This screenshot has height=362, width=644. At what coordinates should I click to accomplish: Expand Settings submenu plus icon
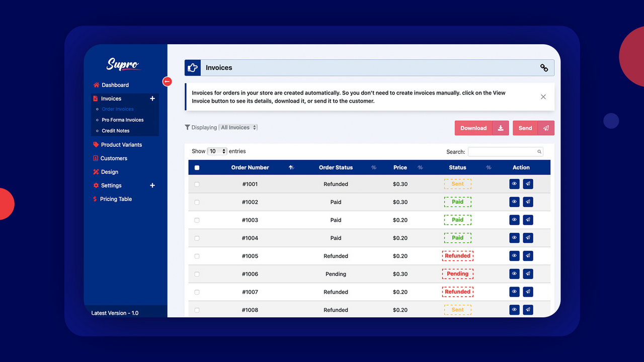[152, 186]
